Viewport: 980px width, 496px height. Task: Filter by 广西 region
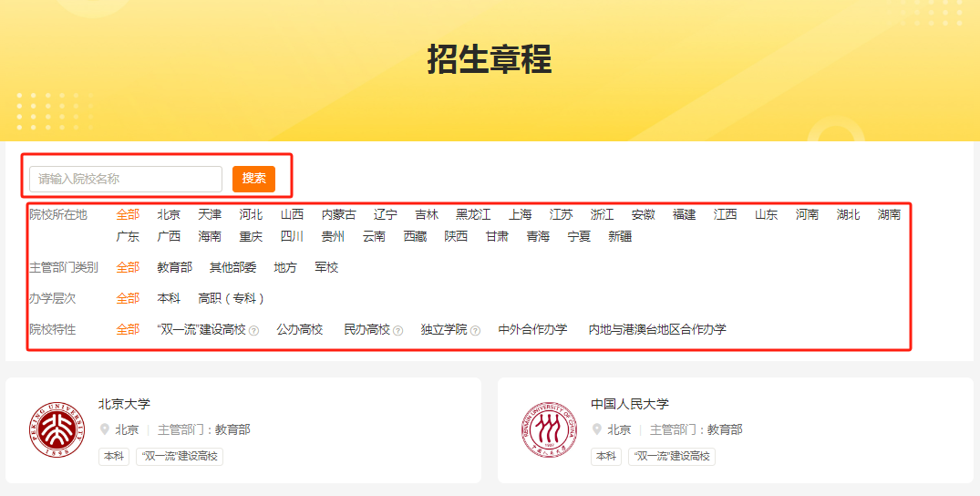(169, 236)
